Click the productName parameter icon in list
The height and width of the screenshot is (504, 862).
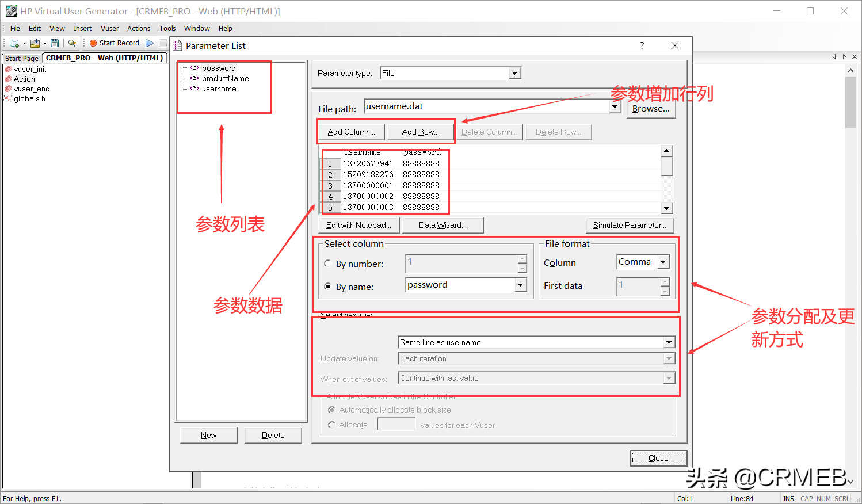coord(194,78)
